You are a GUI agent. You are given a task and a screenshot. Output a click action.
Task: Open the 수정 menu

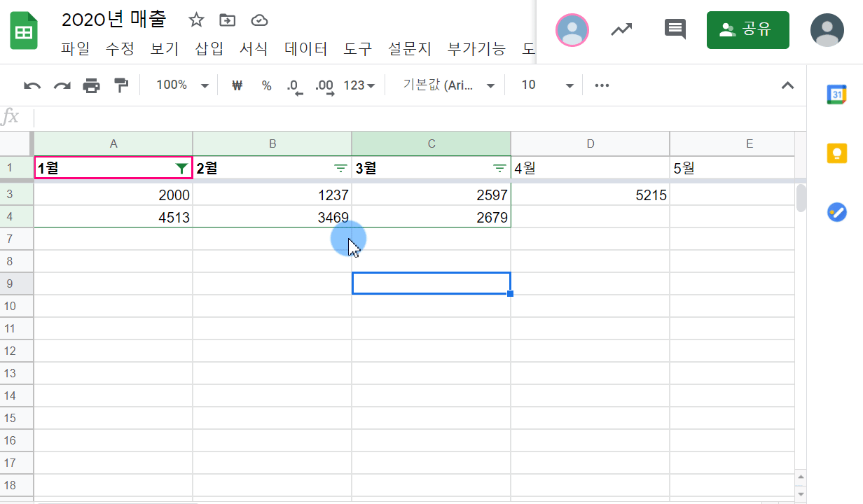120,49
